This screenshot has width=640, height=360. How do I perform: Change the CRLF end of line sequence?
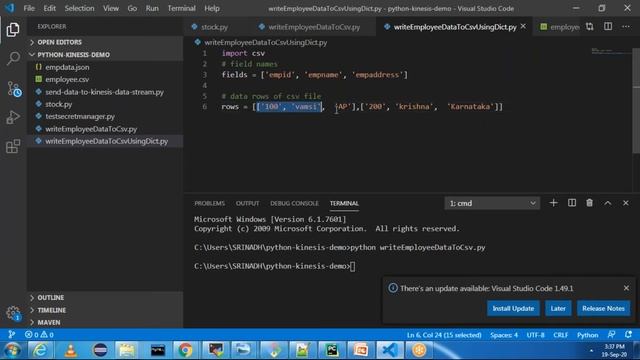click(x=560, y=335)
